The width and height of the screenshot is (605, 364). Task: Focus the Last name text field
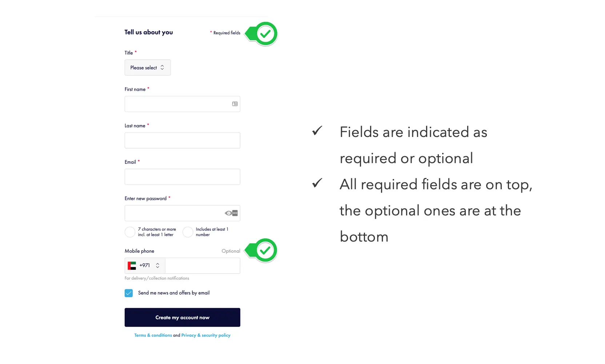coord(182,140)
